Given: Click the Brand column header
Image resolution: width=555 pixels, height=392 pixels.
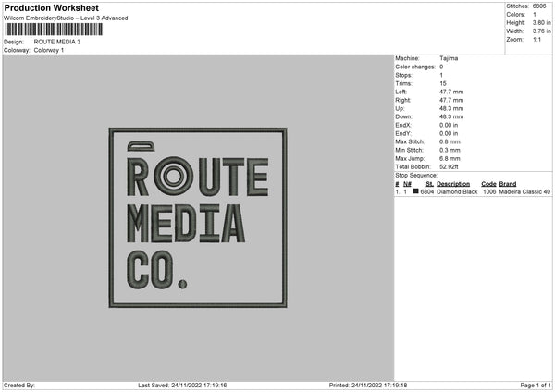Looking at the screenshot, I should pyautogui.click(x=508, y=184).
